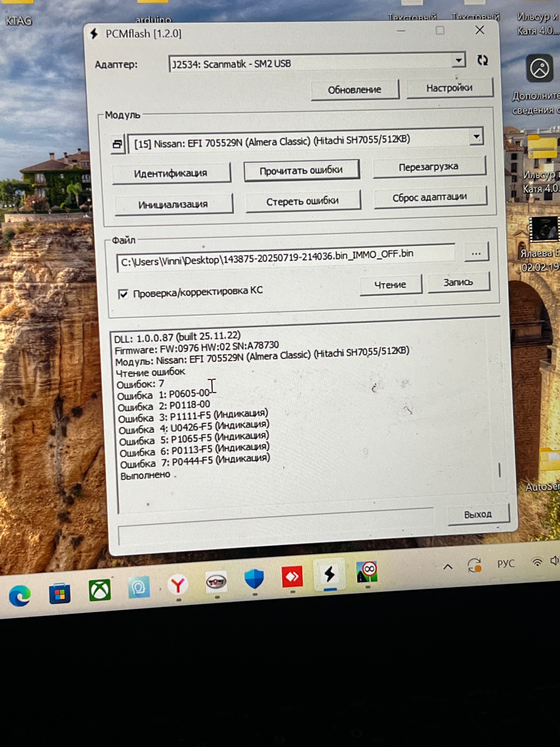Browse for a file with the ... button
Screen dimensions: 560x747
[476, 253]
